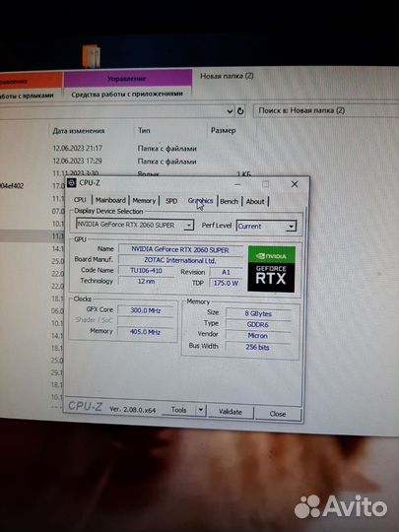Click the Close button in CPU-Z

(278, 414)
